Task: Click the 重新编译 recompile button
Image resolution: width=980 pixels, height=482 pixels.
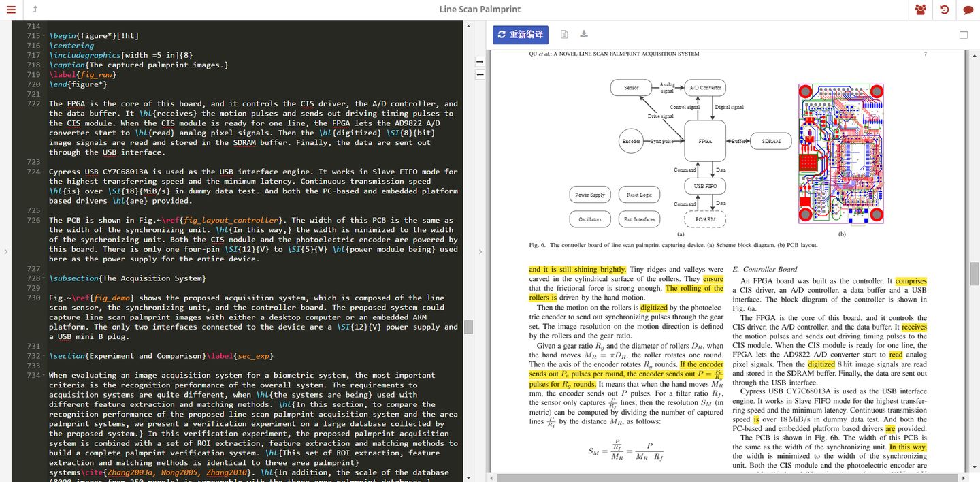Action: (521, 35)
